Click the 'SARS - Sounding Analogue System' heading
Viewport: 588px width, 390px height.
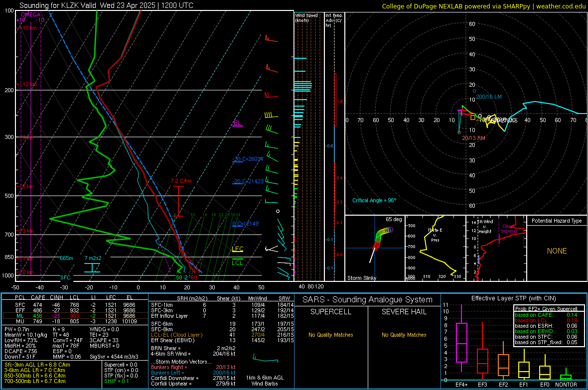coord(367,300)
